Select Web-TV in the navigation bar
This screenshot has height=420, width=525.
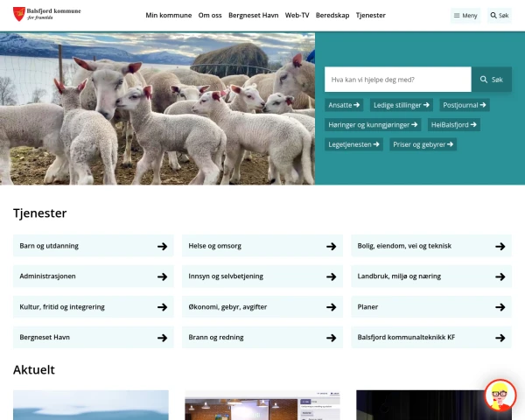[297, 16]
